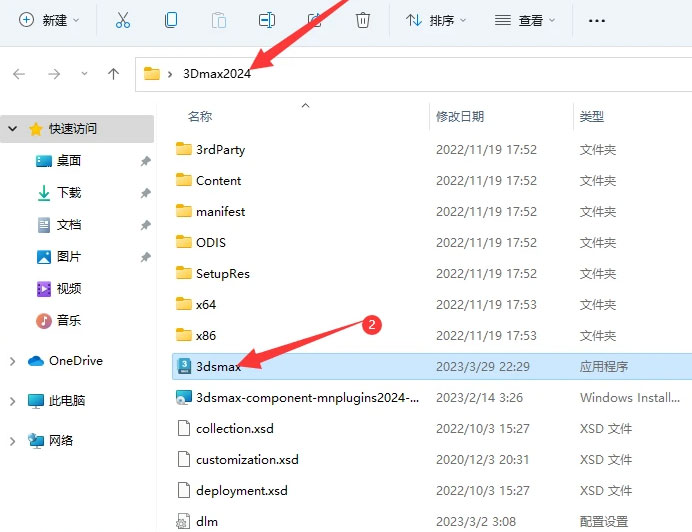692x532 pixels.
Task: Select 3dsmax-component-mnplugins2024 installer file
Action: [307, 398]
